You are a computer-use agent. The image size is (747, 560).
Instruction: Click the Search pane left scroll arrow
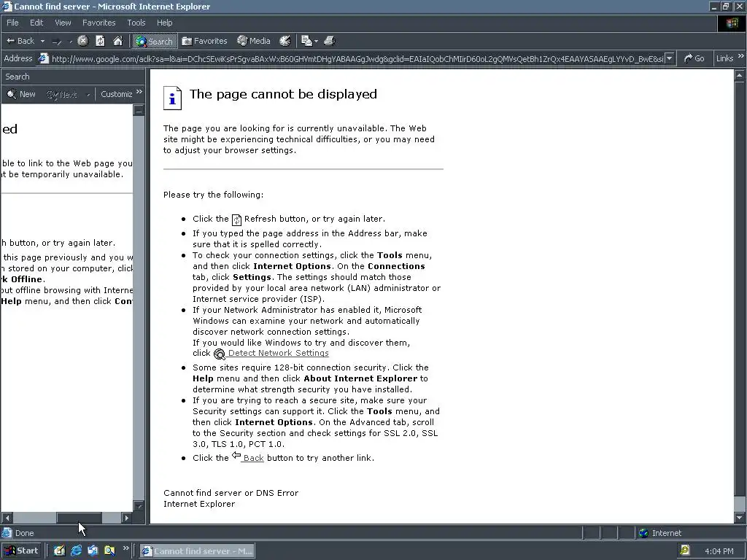pyautogui.click(x=7, y=518)
